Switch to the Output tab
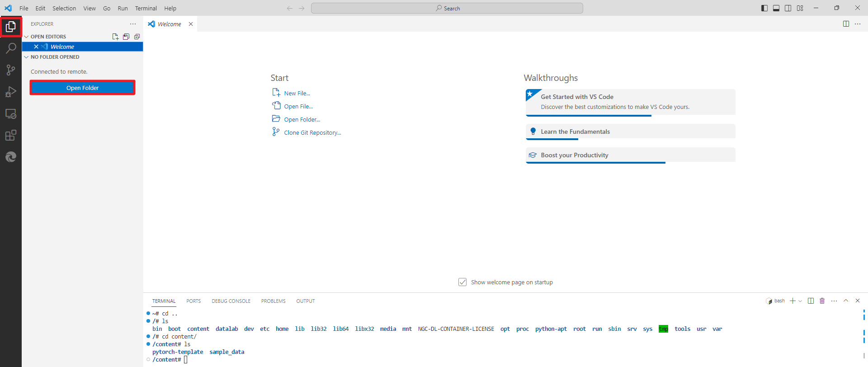The width and height of the screenshot is (868, 367). point(306,301)
